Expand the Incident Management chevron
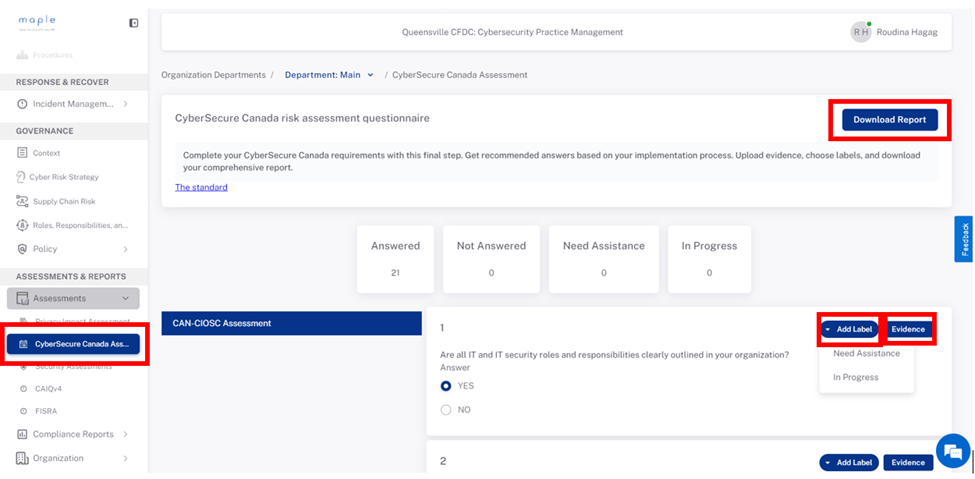 [x=125, y=104]
